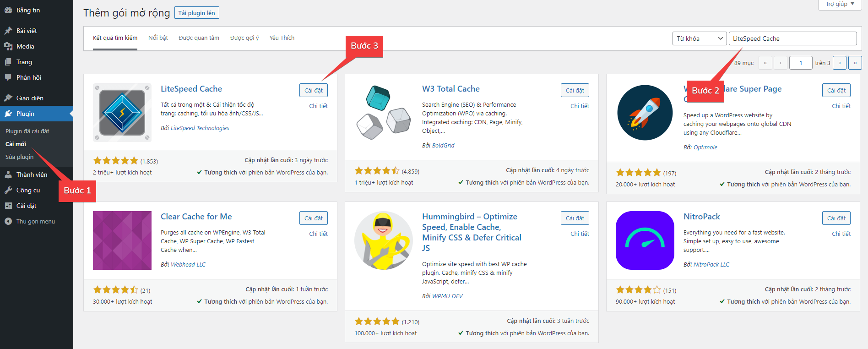868x349 pixels.
Task: Click the Hummingbird plugin icon
Action: pos(383,240)
